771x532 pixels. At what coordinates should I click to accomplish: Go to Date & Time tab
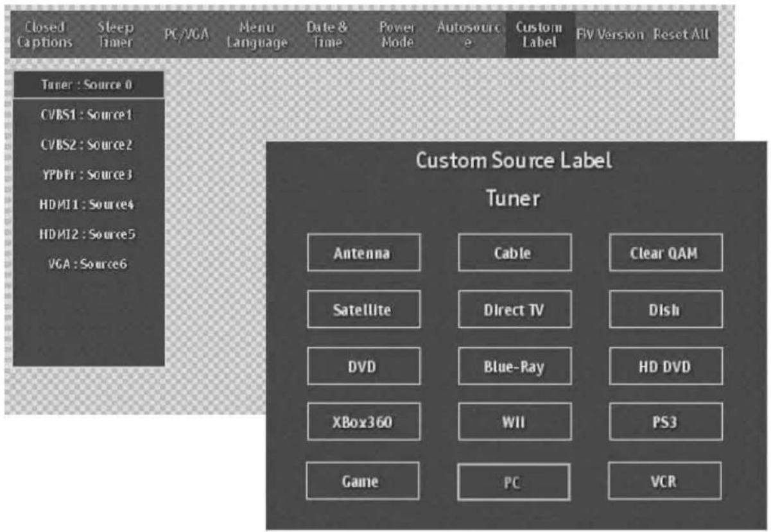[328, 35]
